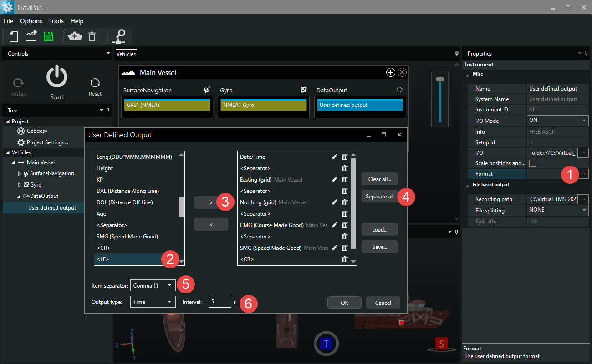The height and width of the screenshot is (364, 592).
Task: Select KP in available items list
Action: tap(136, 179)
